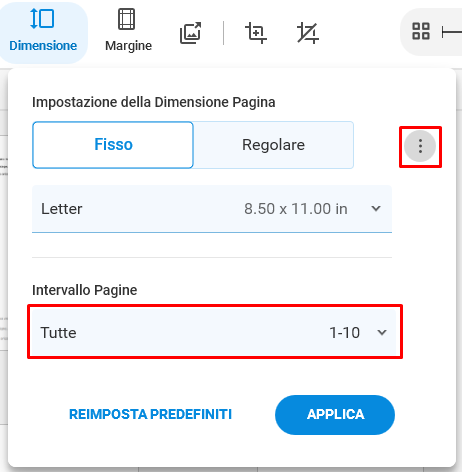Switch to grid thumbnails view icon
462x472 pixels.
(x=421, y=31)
